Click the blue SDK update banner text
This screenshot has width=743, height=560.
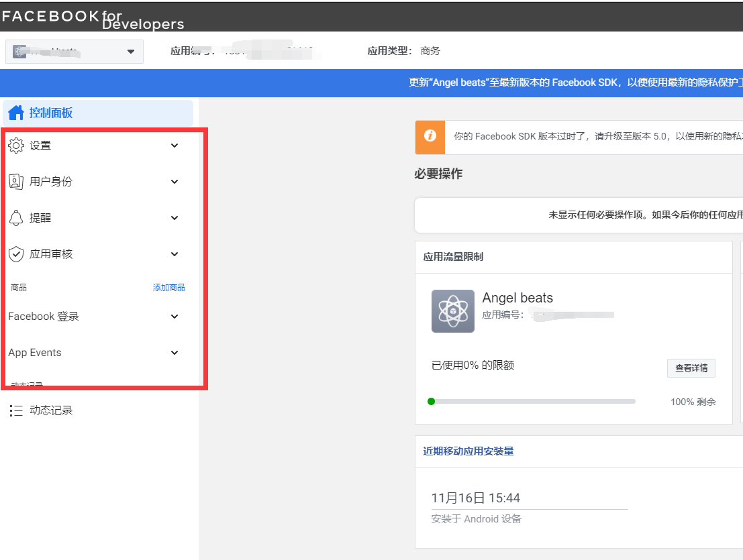575,82
